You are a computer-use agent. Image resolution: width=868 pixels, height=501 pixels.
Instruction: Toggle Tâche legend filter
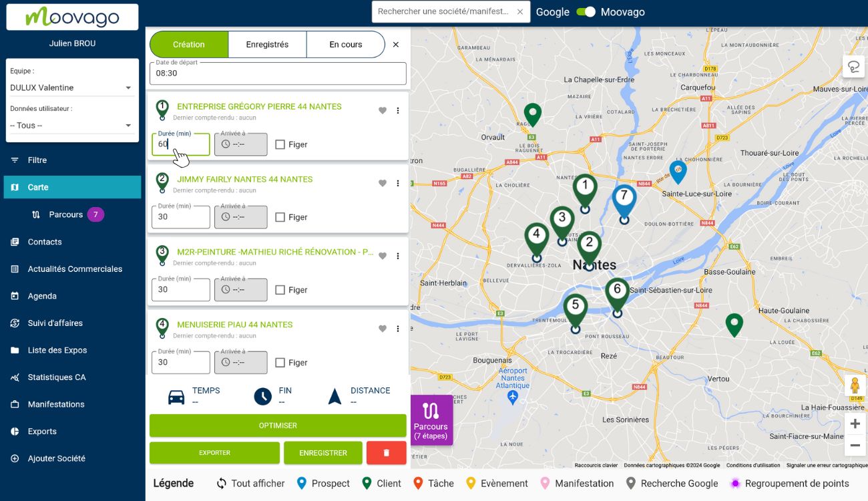point(433,483)
